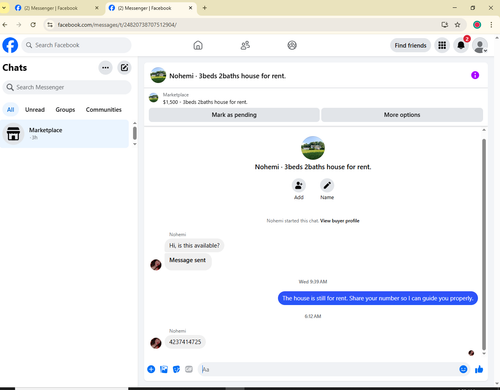Open the new tab plus button
500x390 pixels.
(205, 8)
